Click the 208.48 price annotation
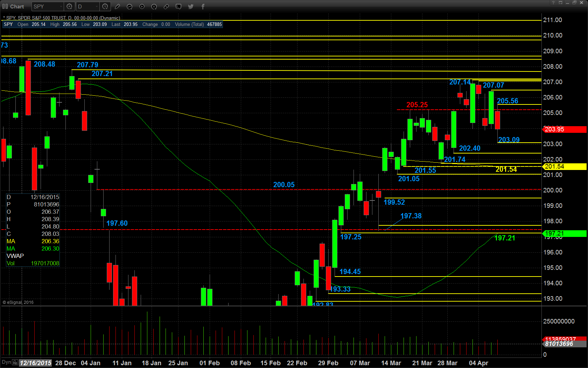The width and height of the screenshot is (588, 368). tap(44, 64)
